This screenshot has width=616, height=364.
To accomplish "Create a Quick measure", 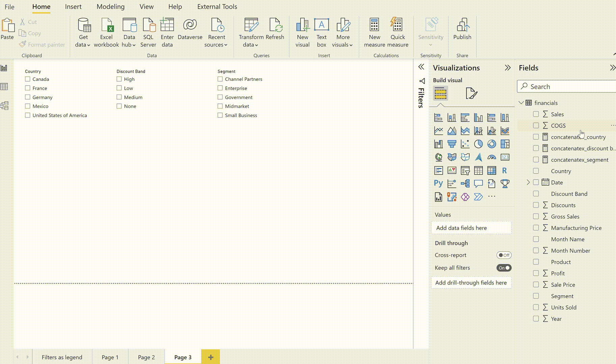I will tap(398, 33).
